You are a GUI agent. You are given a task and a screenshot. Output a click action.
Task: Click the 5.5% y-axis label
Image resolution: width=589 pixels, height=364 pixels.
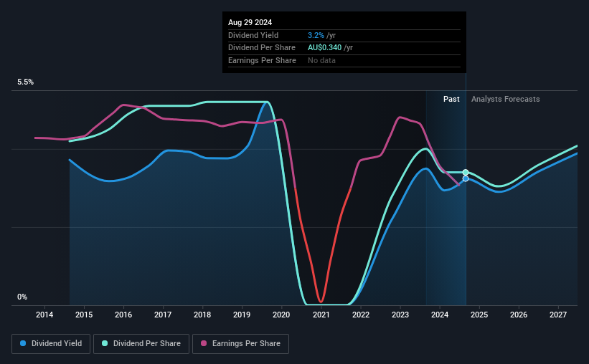tap(25, 82)
